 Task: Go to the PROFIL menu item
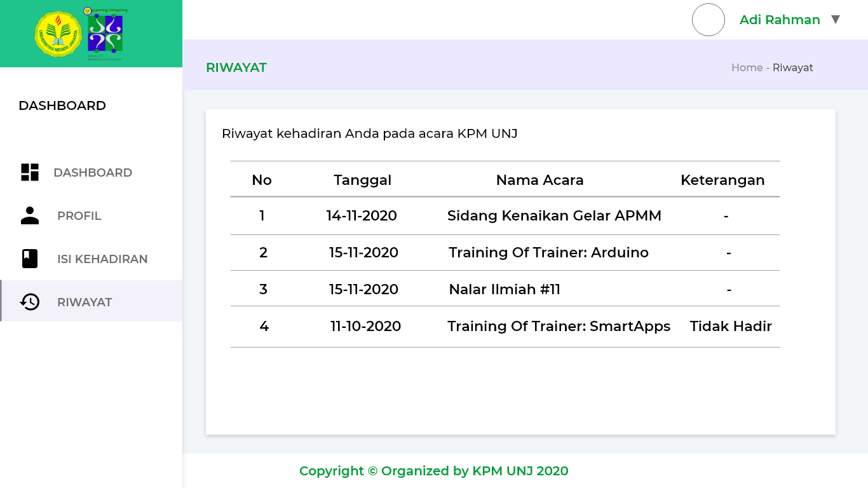coord(79,216)
